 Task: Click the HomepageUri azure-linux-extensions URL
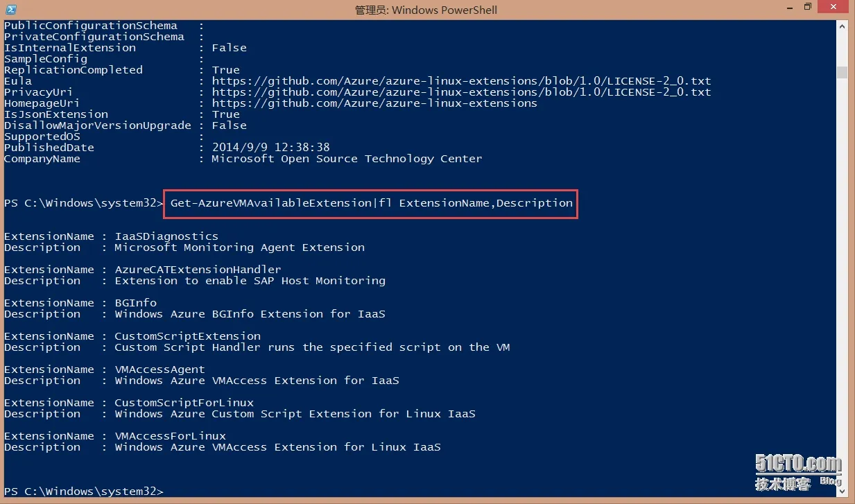tap(374, 103)
